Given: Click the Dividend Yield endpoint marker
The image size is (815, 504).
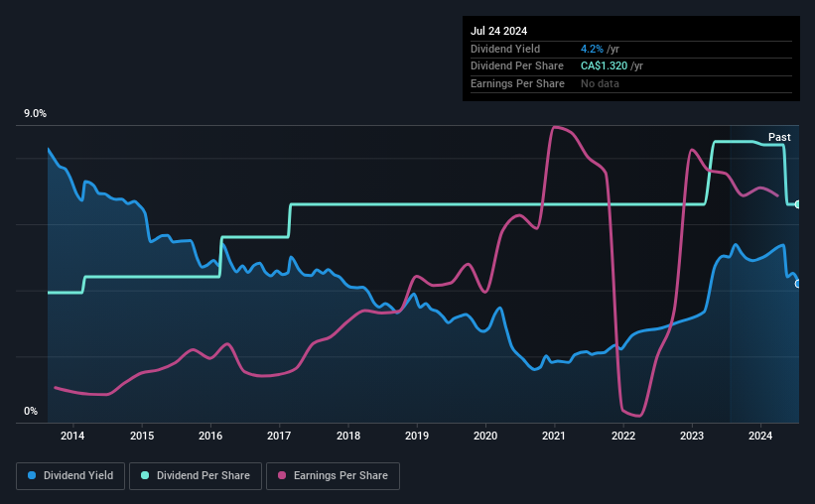Looking at the screenshot, I should 797,284.
